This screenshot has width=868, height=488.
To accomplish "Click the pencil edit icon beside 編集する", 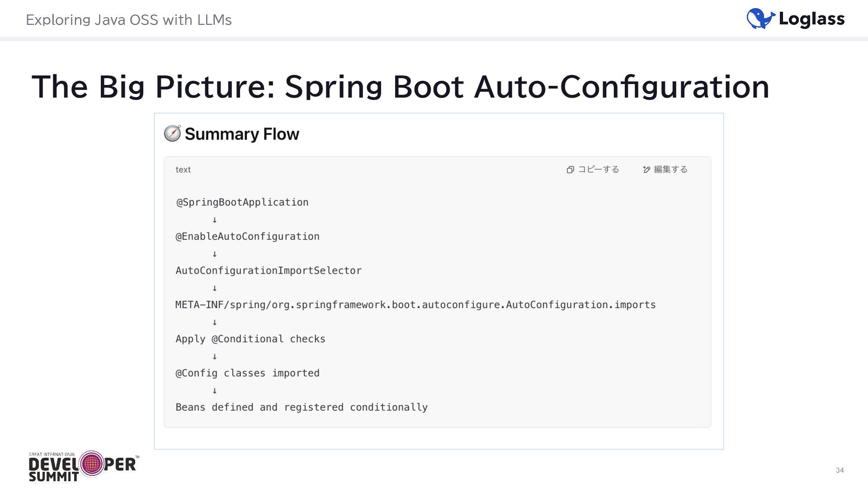I will (646, 169).
